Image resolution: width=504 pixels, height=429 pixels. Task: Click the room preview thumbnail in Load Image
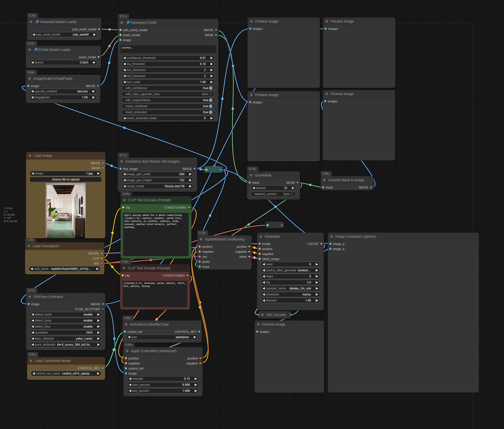[x=65, y=211]
